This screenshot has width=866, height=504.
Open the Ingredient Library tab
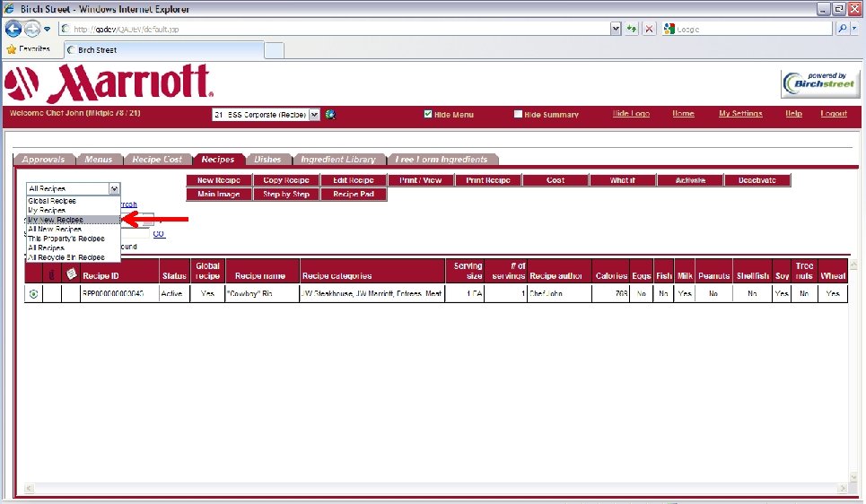coord(338,159)
